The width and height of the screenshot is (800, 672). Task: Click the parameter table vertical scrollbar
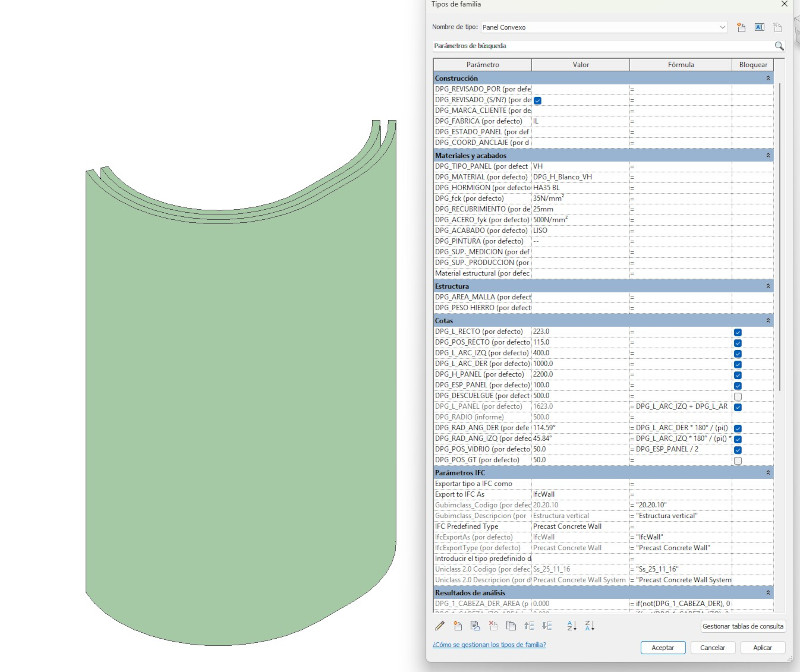(779, 237)
